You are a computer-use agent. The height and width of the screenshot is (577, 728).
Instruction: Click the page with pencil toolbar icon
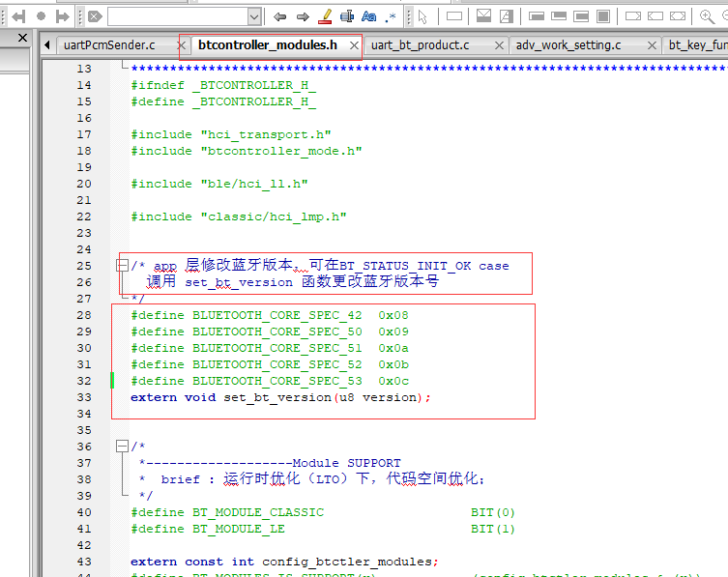[506, 16]
